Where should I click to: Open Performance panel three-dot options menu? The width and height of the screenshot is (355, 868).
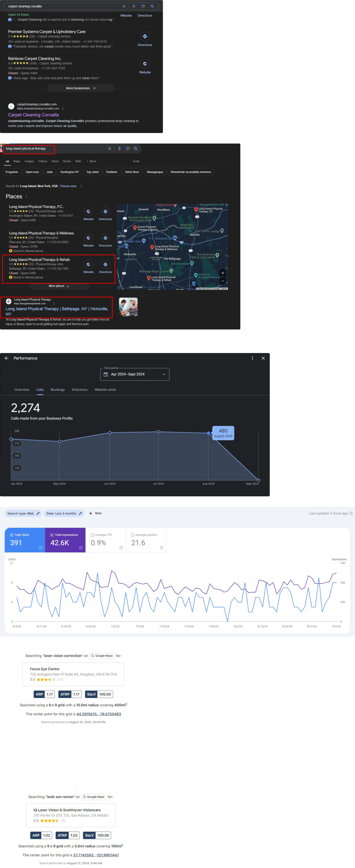(253, 358)
